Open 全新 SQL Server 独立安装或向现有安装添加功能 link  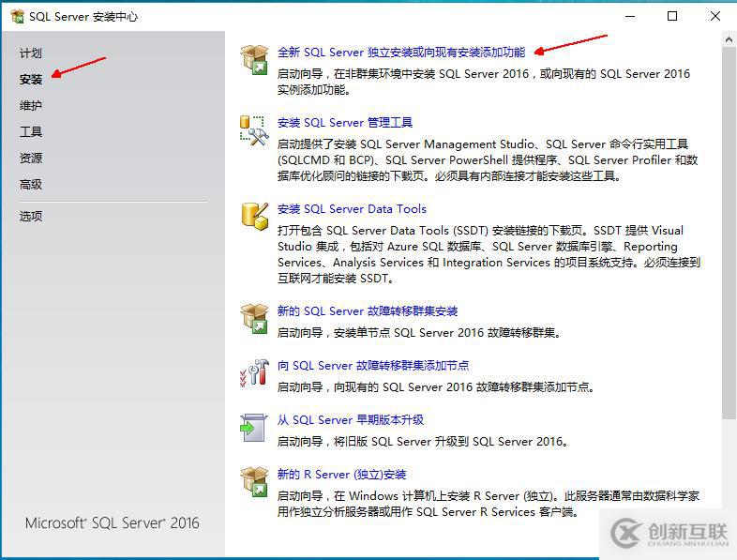tap(401, 53)
